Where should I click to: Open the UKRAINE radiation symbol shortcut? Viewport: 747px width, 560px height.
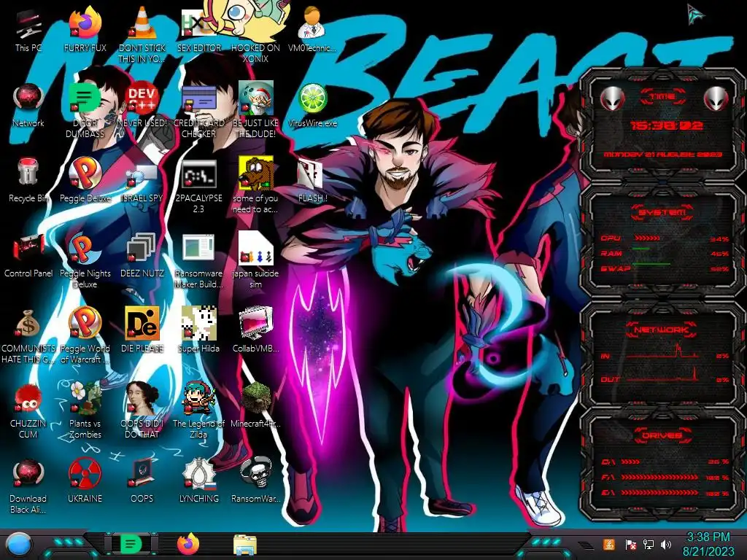85,473
